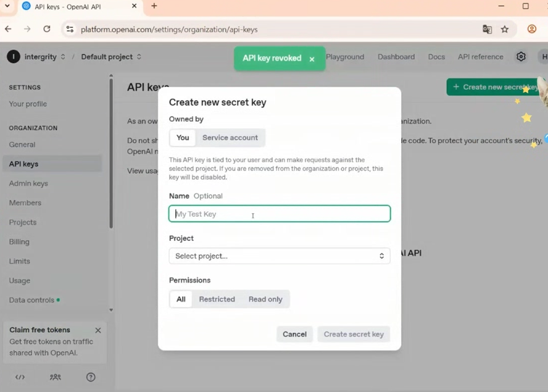
Task: Open the browser profile icon
Action: [x=531, y=29]
